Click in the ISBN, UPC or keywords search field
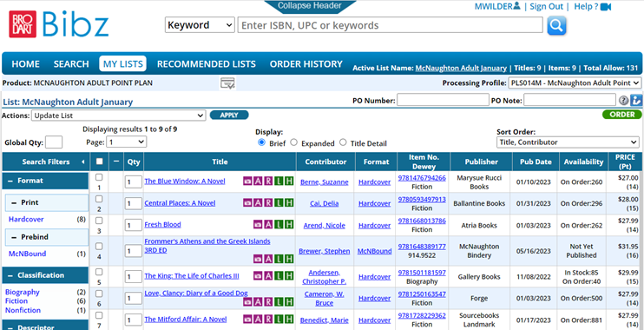Image resolution: width=644 pixels, height=330 pixels. point(391,25)
